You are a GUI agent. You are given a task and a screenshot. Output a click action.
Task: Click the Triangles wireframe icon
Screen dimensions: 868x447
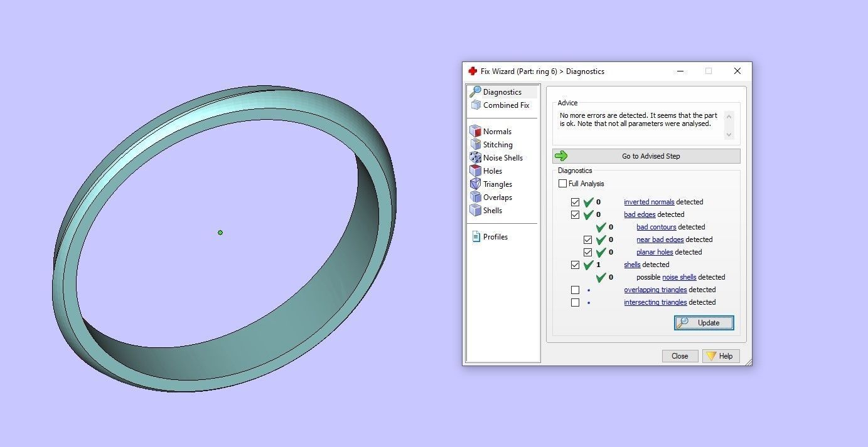(x=476, y=184)
